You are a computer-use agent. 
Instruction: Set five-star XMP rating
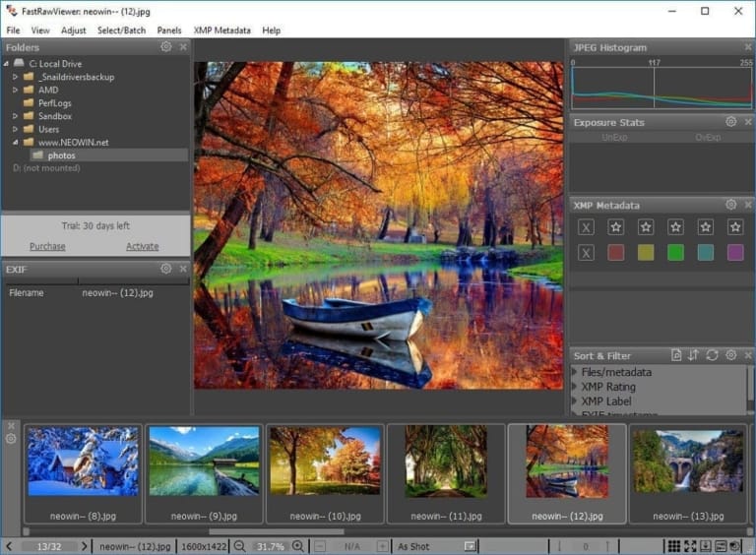click(x=735, y=227)
